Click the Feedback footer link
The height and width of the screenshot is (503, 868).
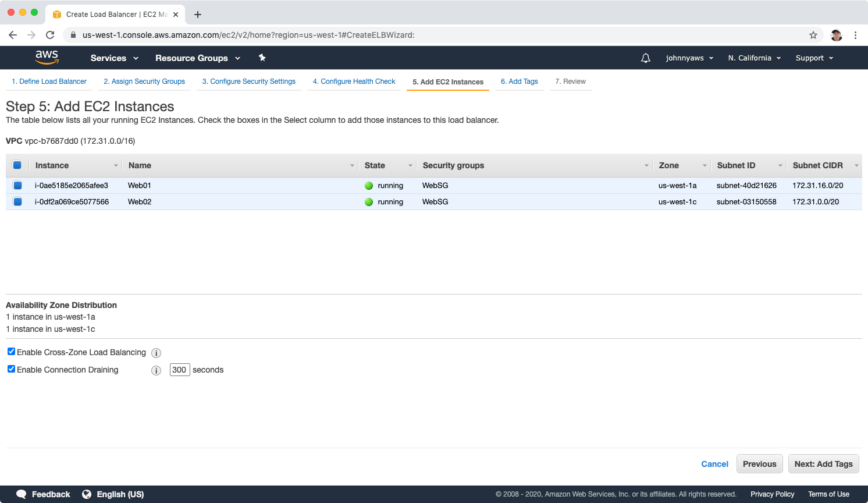pos(51,494)
